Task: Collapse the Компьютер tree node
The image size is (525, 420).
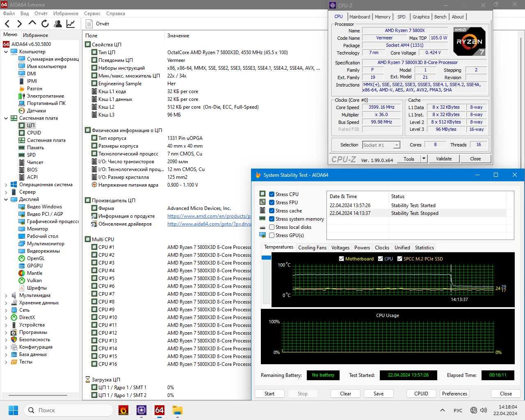Action: coord(6,52)
